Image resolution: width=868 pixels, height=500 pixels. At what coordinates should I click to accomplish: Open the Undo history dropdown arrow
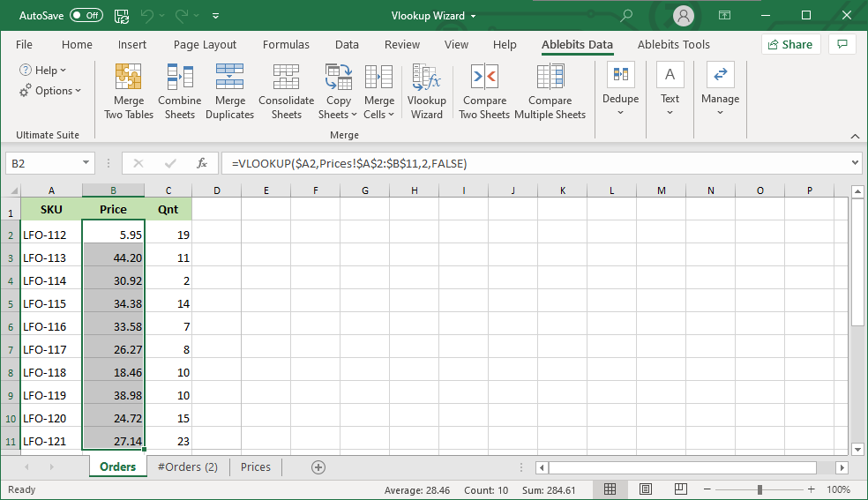(162, 16)
